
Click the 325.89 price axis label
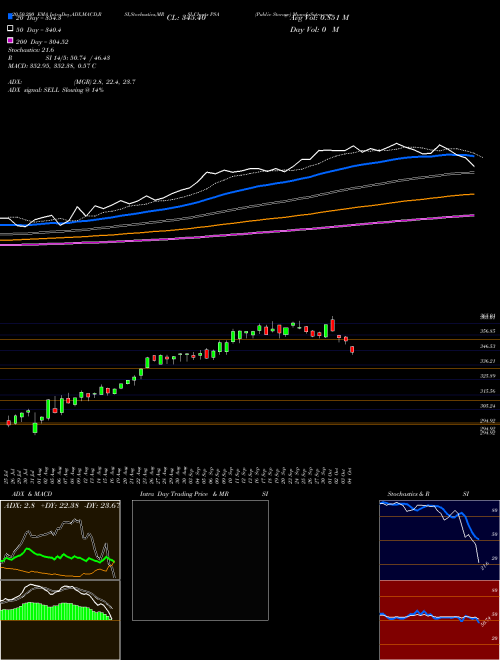coord(488,376)
